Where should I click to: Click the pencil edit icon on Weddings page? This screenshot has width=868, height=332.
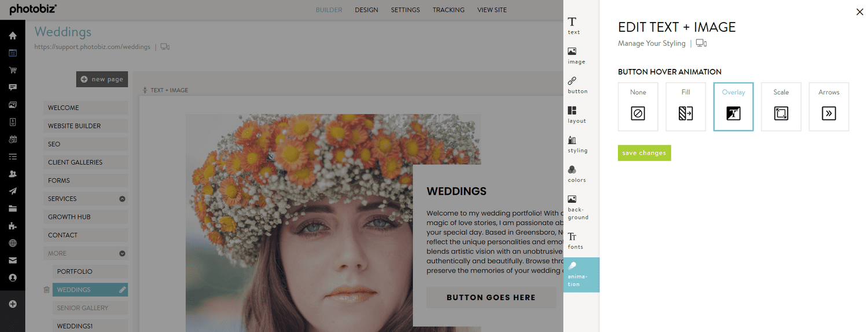click(x=122, y=290)
